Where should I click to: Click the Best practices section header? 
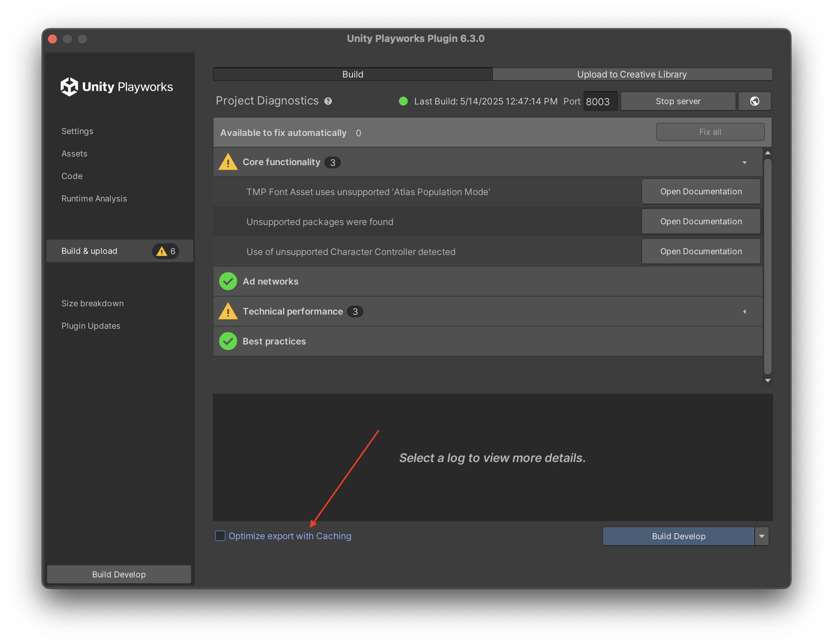(x=487, y=341)
